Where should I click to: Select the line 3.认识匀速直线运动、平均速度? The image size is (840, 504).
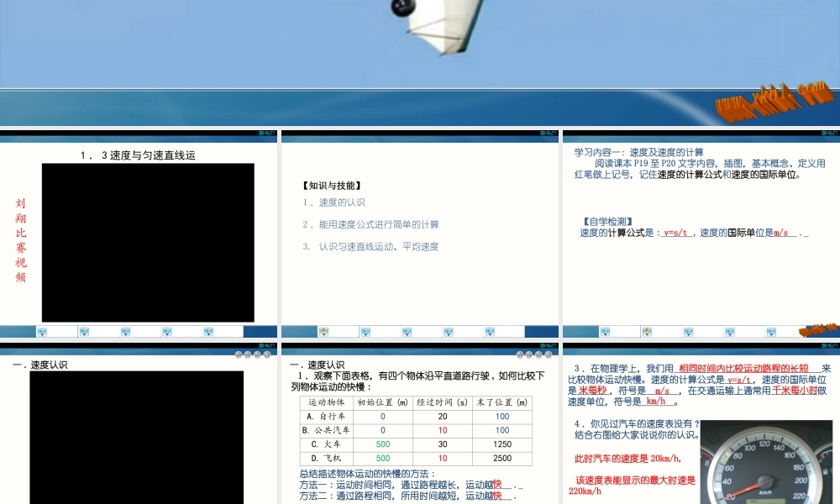click(370, 246)
